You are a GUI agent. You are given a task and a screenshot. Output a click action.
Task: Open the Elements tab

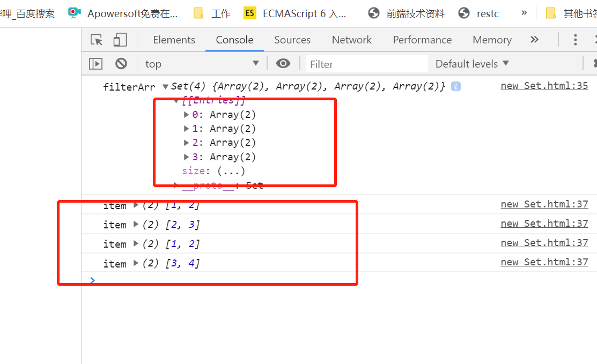(x=174, y=40)
